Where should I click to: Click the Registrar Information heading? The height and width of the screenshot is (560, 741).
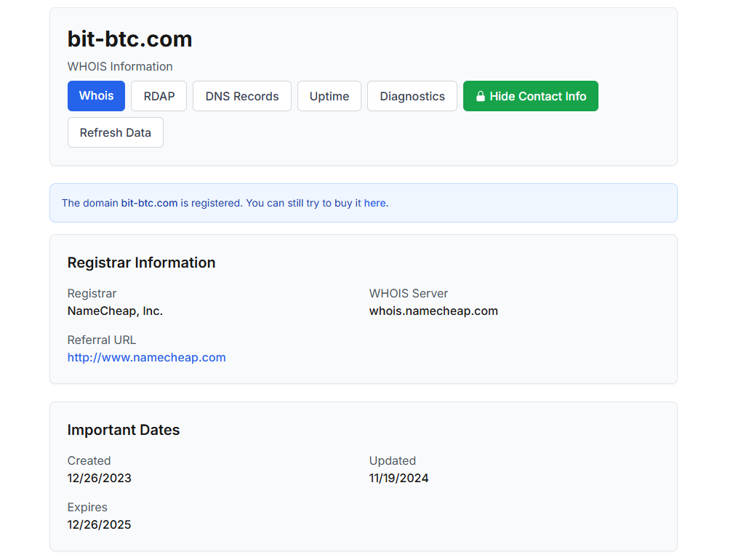tap(141, 263)
